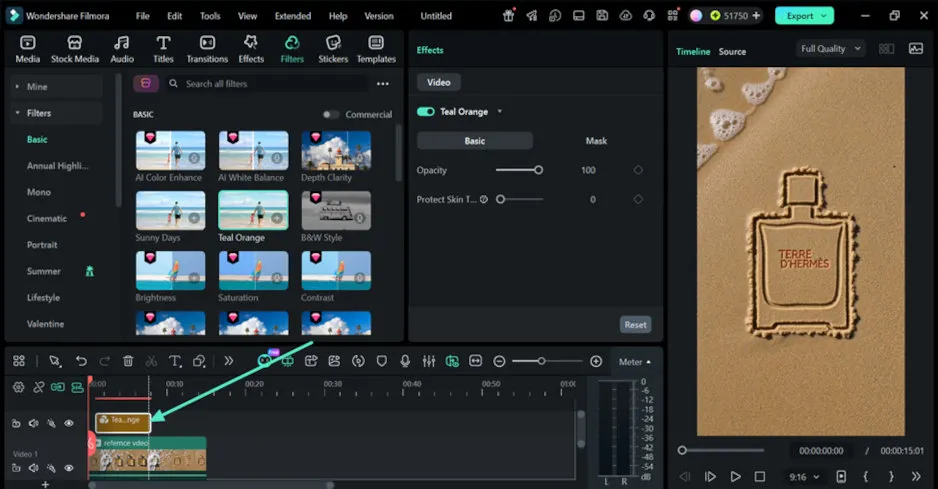Toggle the Opacity keyframe diamond
The width and height of the screenshot is (938, 489).
[x=638, y=170]
